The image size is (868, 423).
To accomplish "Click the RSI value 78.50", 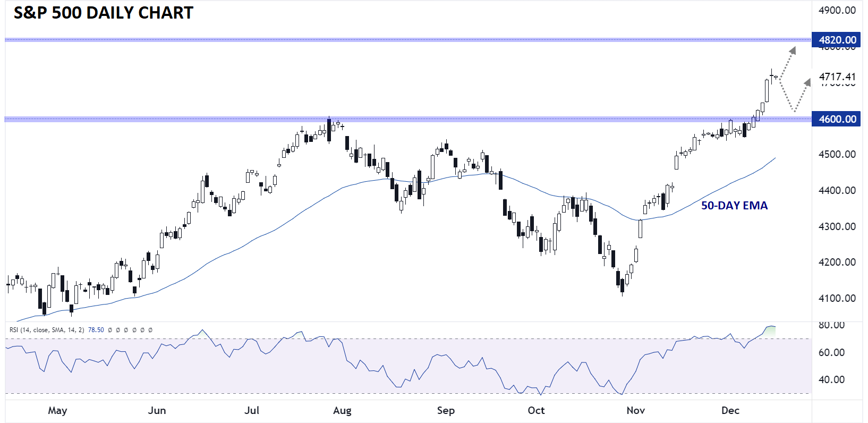I will tap(96, 330).
